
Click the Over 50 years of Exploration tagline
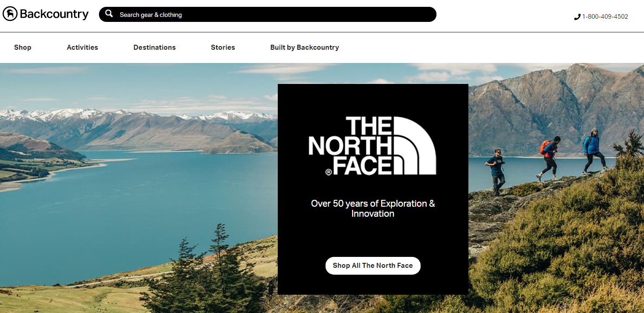(x=373, y=209)
